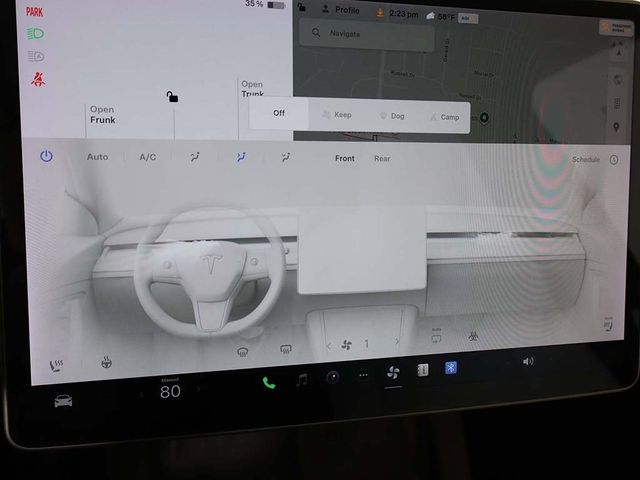The image size is (640, 480).
Task: Open the Music app icon
Action: (302, 380)
